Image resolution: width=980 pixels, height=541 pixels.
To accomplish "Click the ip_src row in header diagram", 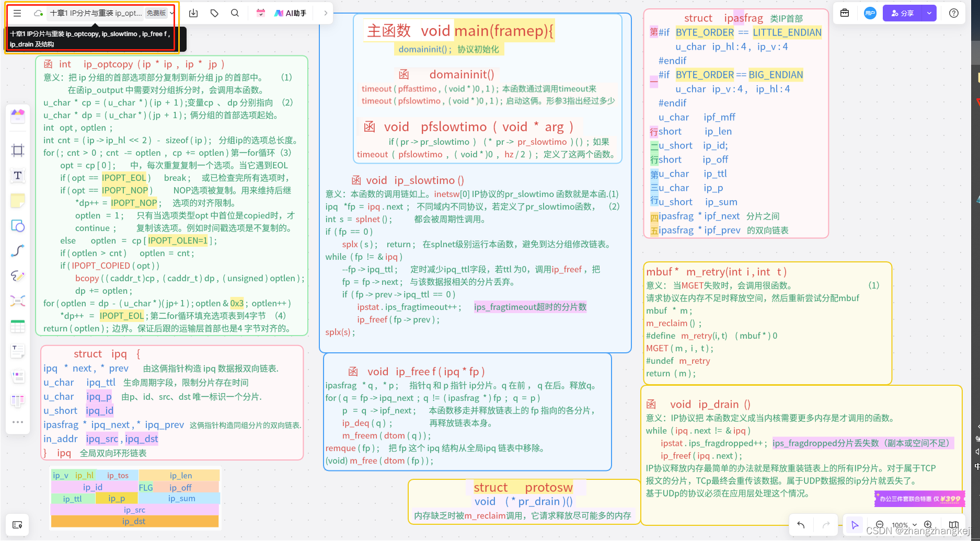I will [134, 510].
